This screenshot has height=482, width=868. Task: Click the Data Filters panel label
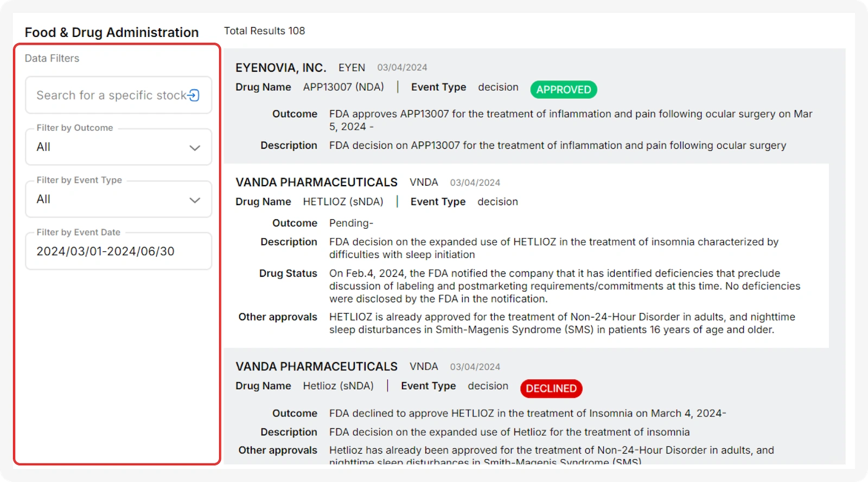(52, 59)
